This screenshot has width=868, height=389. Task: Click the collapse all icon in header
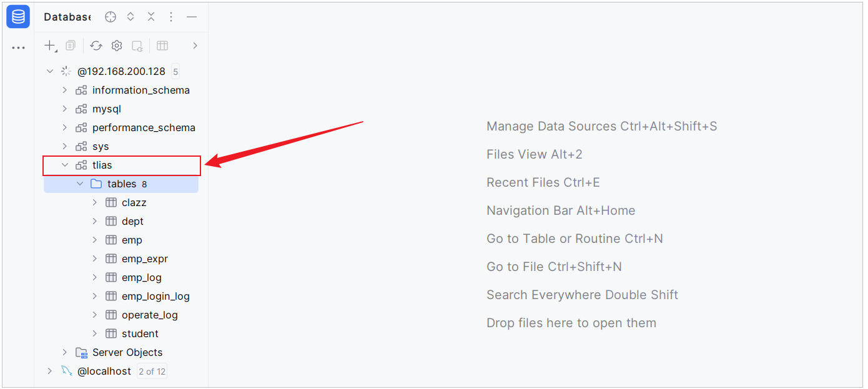coord(151,17)
